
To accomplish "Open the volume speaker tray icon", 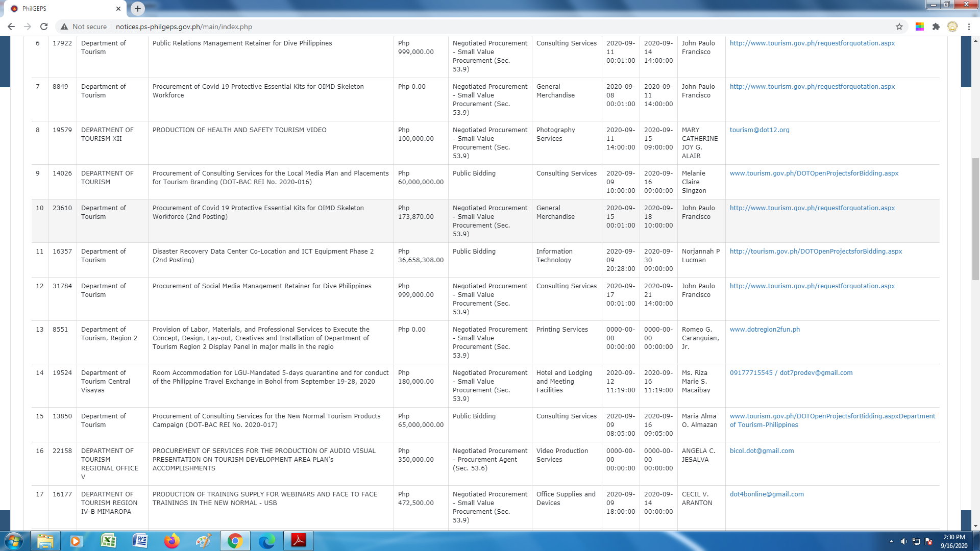I will (904, 541).
